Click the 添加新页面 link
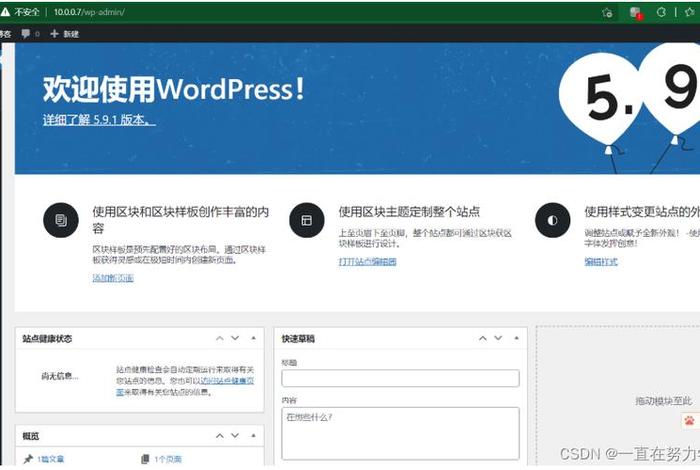The height and width of the screenshot is (470, 700). (x=113, y=278)
